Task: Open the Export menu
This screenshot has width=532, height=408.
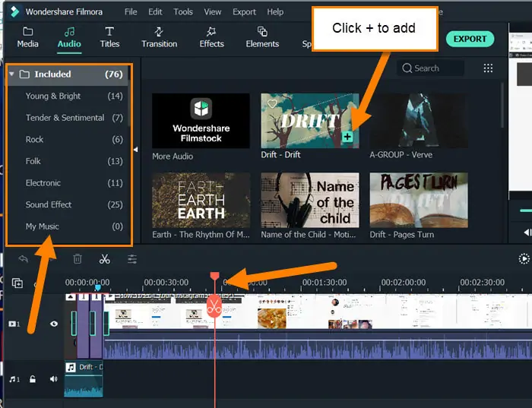Action: point(244,12)
